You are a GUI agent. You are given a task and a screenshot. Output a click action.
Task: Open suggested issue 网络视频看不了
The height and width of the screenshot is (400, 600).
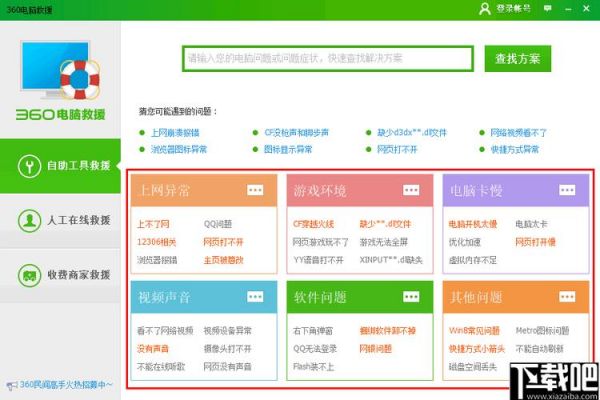point(518,133)
